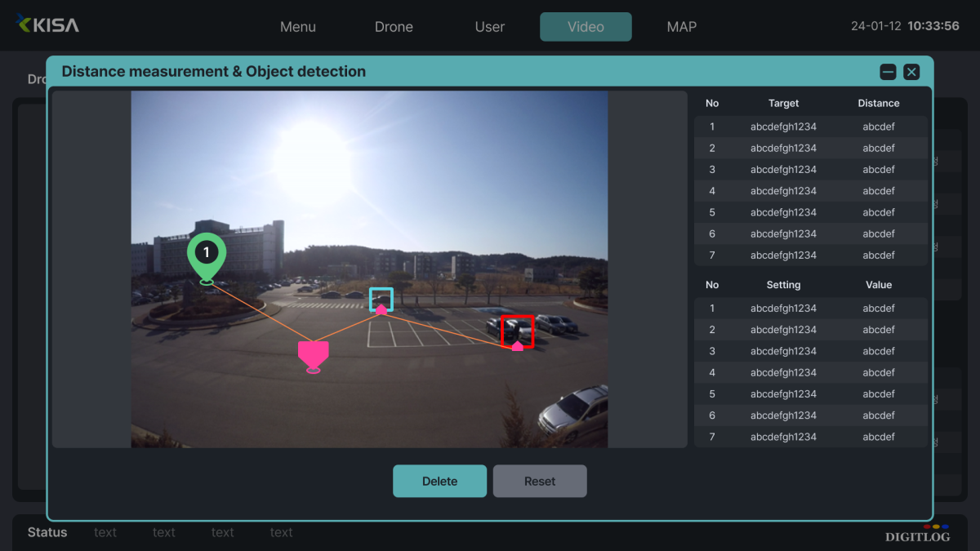
Task: Select row 7 in Setting table
Action: [810, 437]
